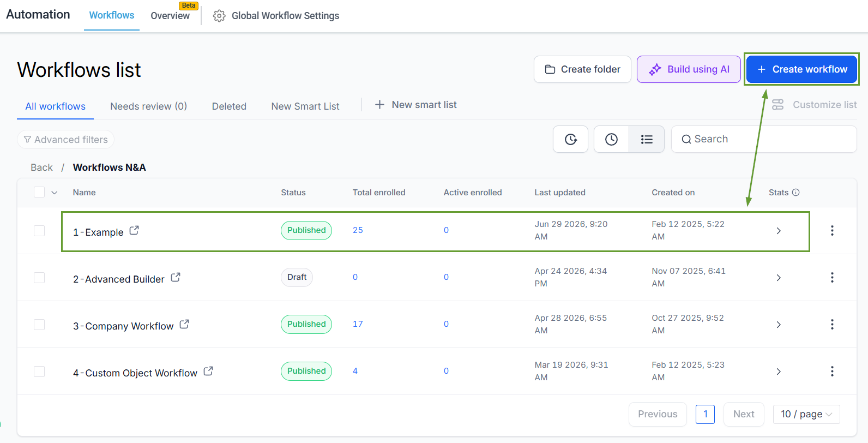Click into the Search workflows field
This screenshot has height=443, width=868.
pyautogui.click(x=764, y=139)
